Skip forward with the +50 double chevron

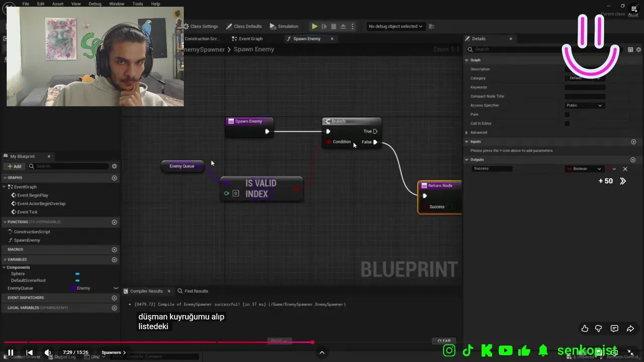(x=623, y=181)
